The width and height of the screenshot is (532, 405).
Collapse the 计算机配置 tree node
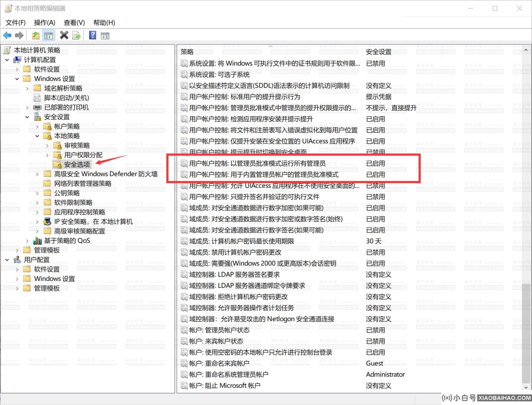(x=7, y=60)
